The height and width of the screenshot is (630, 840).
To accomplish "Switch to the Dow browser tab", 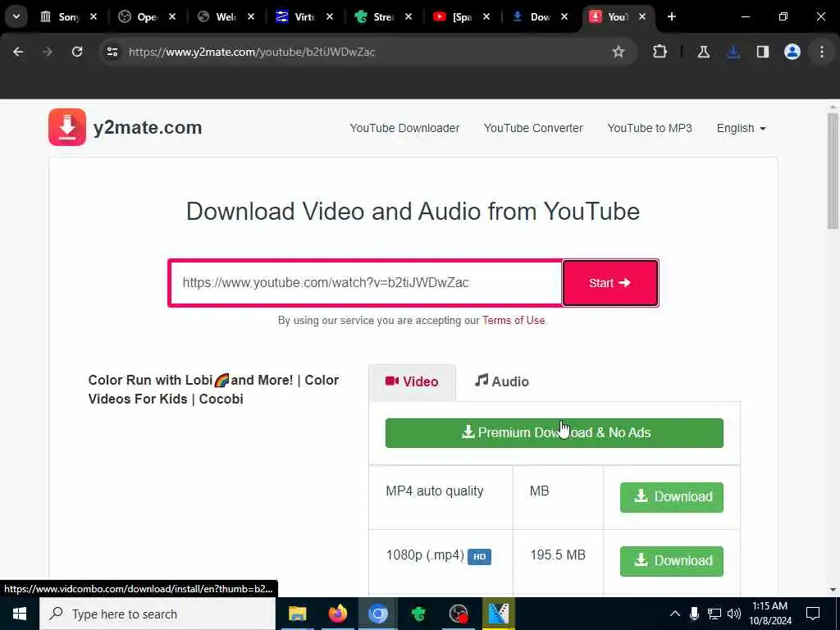I will coord(540,16).
